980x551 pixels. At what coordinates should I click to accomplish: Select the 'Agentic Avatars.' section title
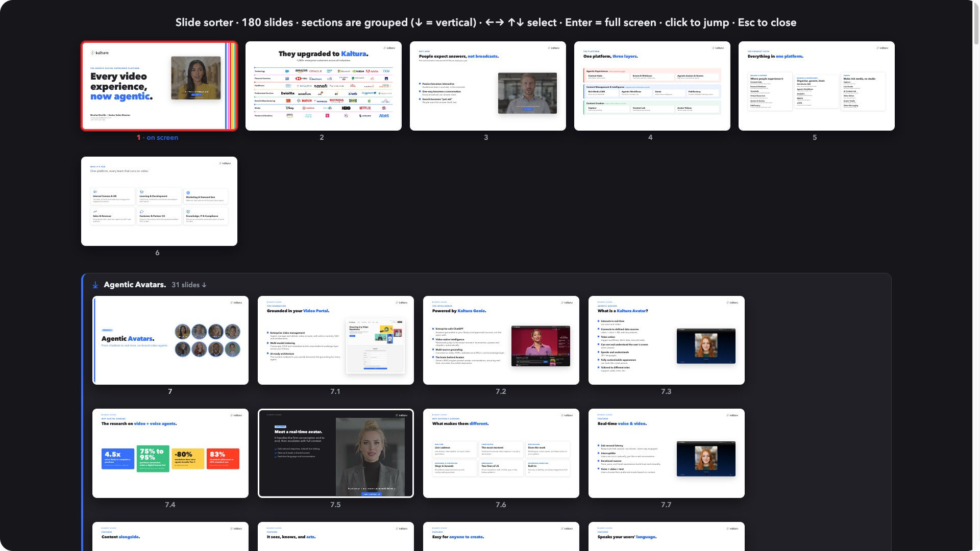[135, 285]
